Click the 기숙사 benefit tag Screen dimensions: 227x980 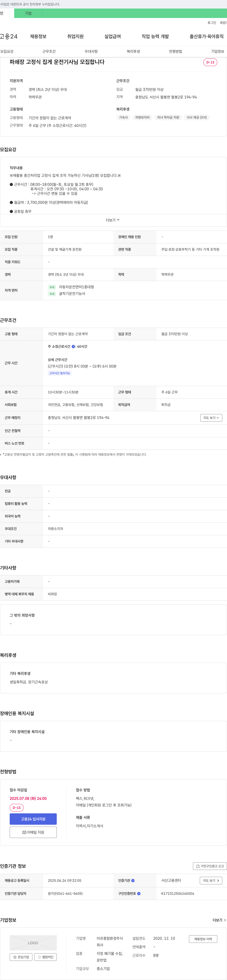point(123,118)
